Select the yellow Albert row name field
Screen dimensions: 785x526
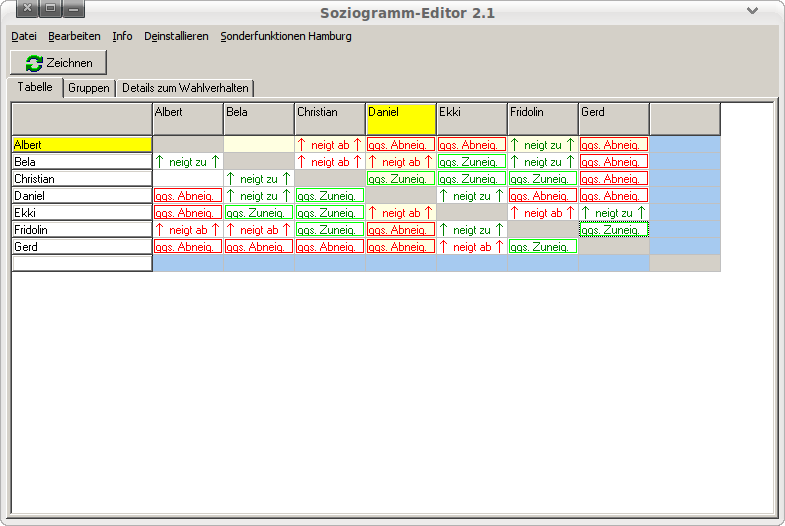point(82,144)
